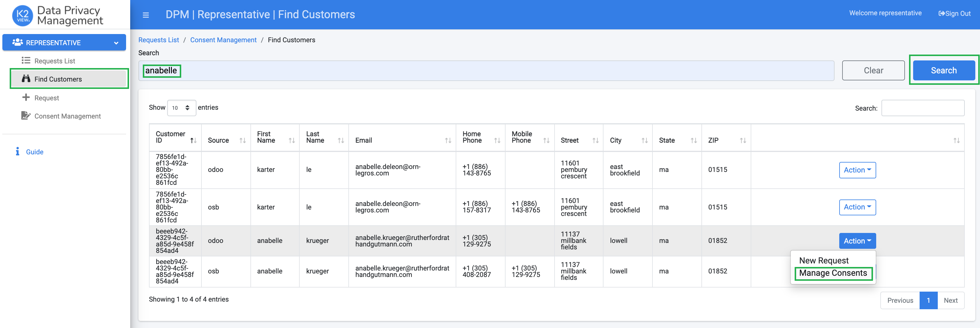980x328 pixels.
Task: Open Action dropdown for osb karter row
Action: pyautogui.click(x=857, y=207)
